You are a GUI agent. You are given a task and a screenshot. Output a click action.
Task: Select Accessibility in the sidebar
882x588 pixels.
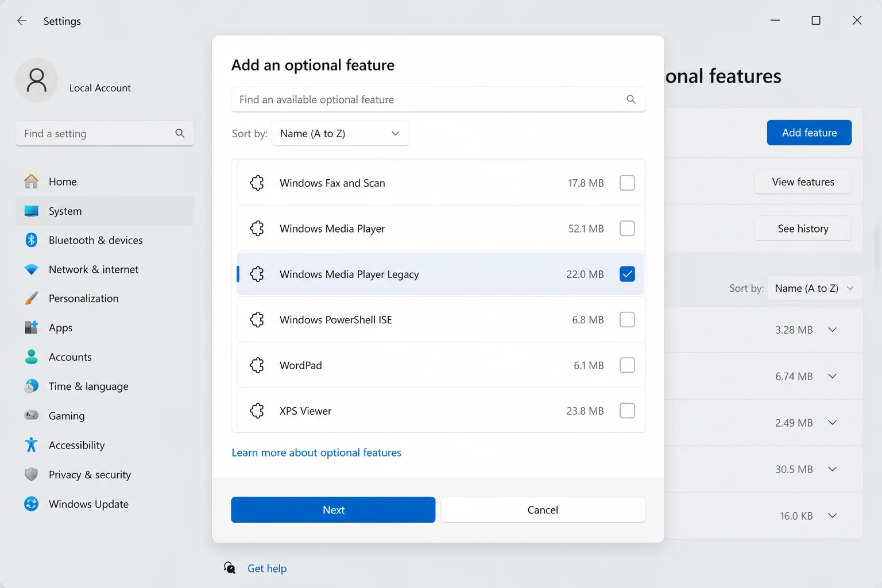105,444
